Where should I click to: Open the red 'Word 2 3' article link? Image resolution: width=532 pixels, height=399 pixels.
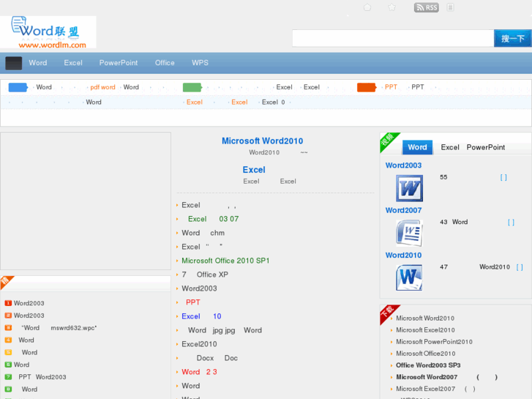(199, 372)
